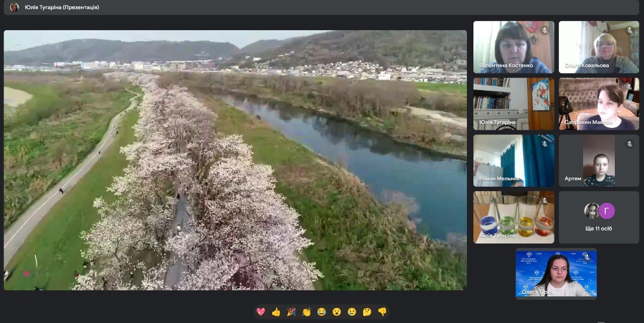The width and height of the screenshot is (644, 323).
Task: React with the thinking face emoji
Action: point(367,312)
